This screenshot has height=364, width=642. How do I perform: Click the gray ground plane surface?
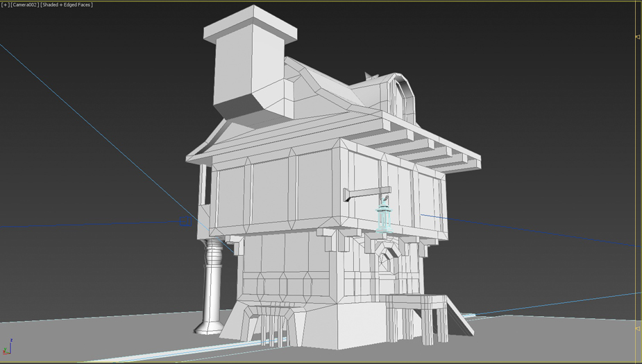coord(541,340)
